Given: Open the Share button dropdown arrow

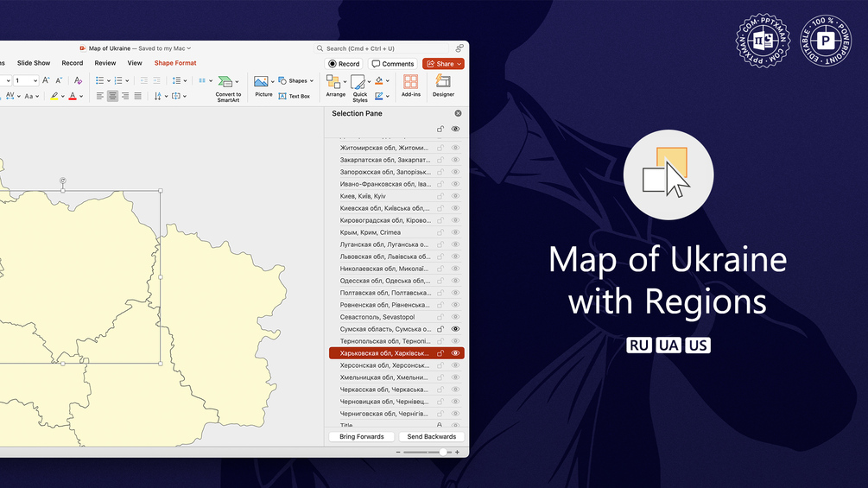Looking at the screenshot, I should tap(459, 64).
